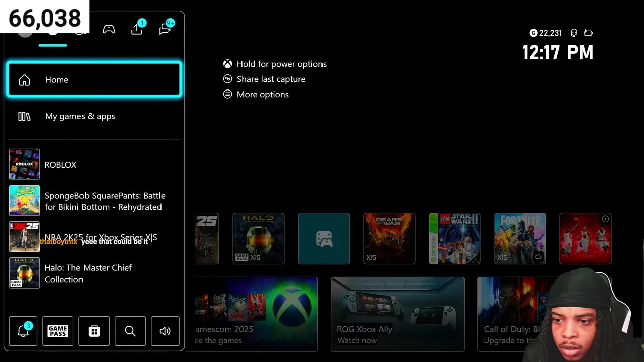Image resolution: width=644 pixels, height=362 pixels.
Task: Select Share last capture
Action: point(271,79)
